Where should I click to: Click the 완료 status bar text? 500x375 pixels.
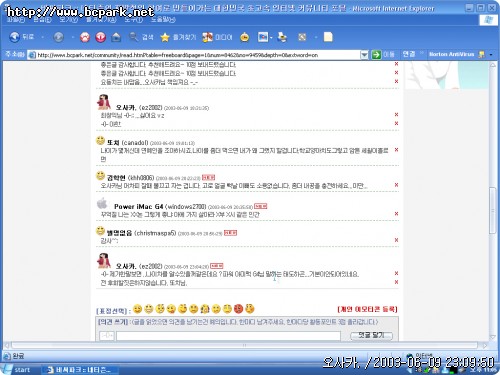pos(18,356)
